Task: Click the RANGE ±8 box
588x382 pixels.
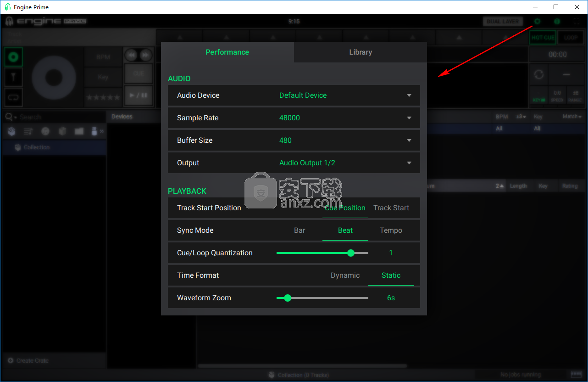Action: [575, 96]
